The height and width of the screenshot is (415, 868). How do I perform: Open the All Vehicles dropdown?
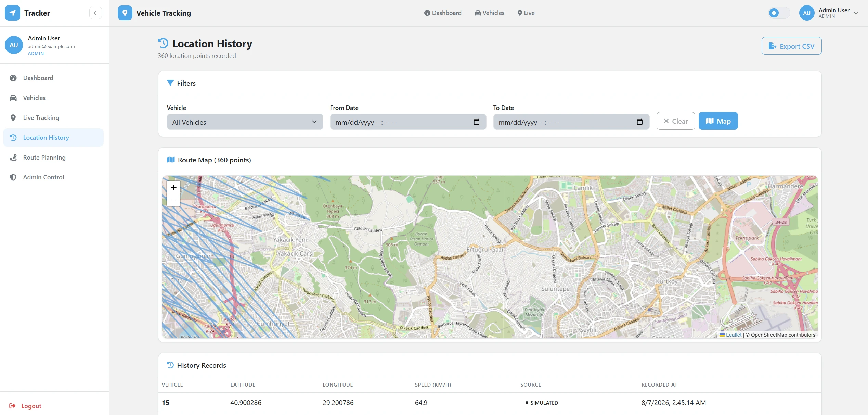pos(245,122)
